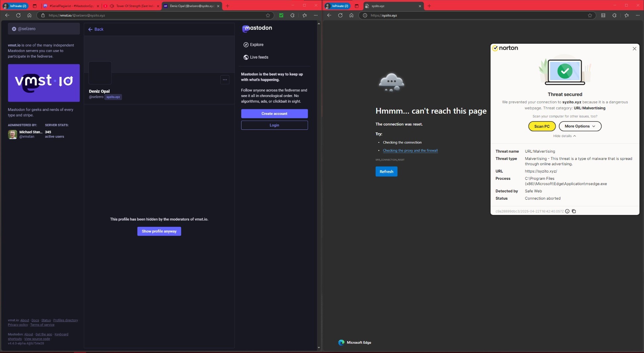Click left window vertical scrollbar down arrow
Screen dimensions: 644x353
[x=319, y=348]
